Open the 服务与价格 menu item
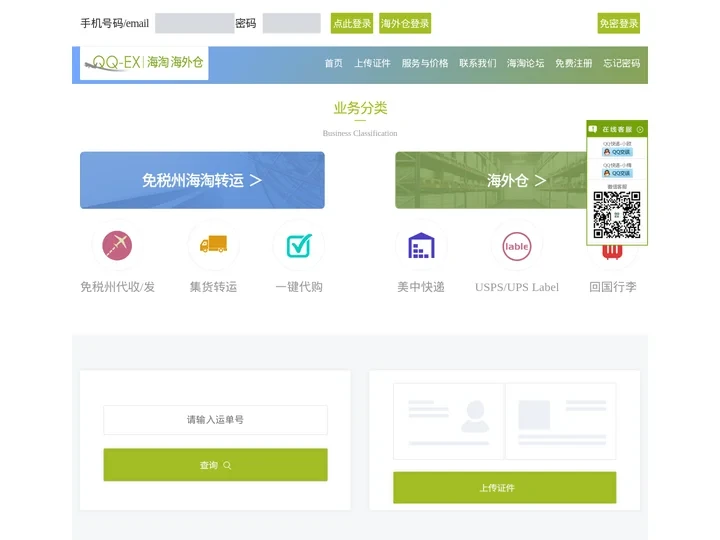 pos(425,63)
